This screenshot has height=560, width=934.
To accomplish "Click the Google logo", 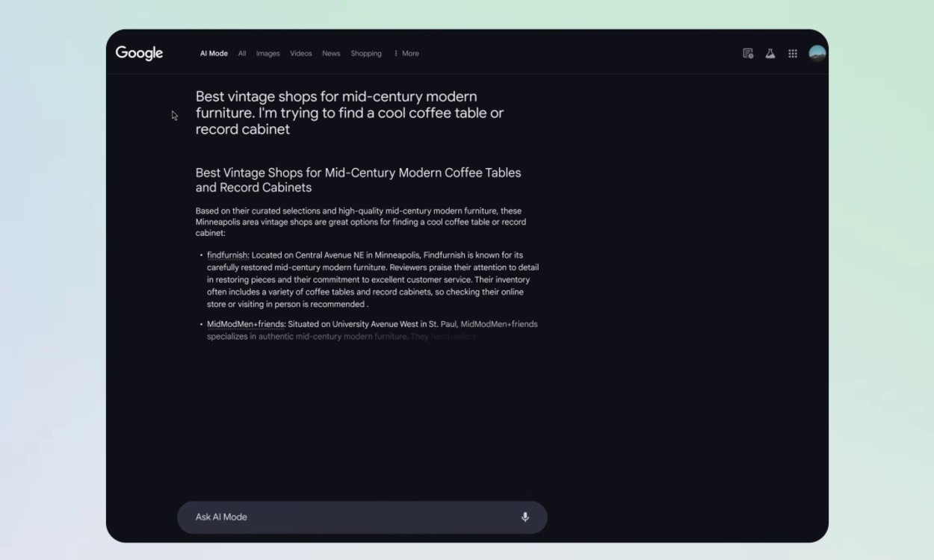I will 140,53.
